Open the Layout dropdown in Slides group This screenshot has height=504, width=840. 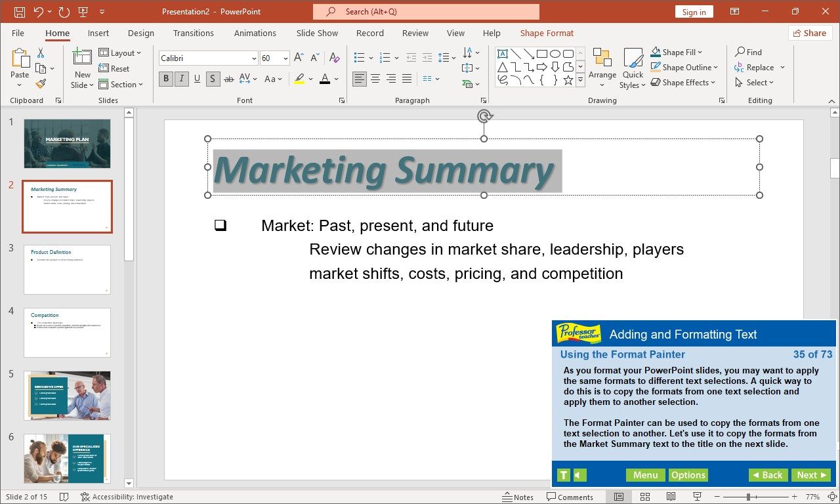119,53
